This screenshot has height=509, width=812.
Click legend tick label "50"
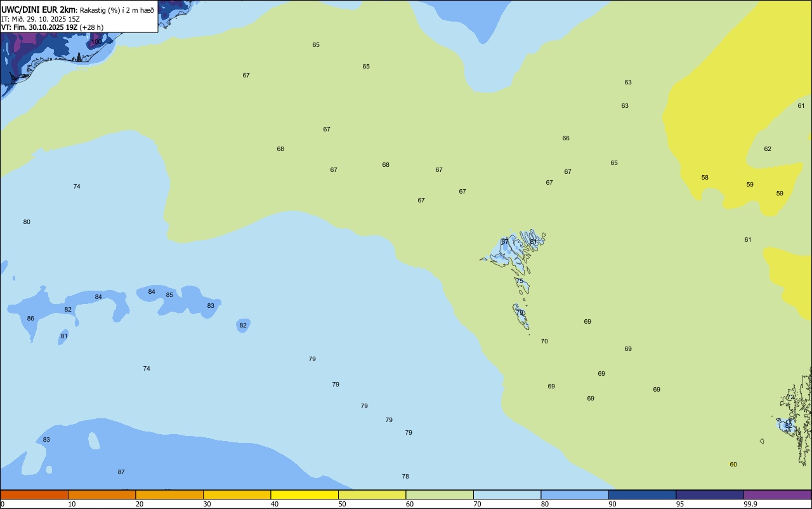click(x=342, y=504)
